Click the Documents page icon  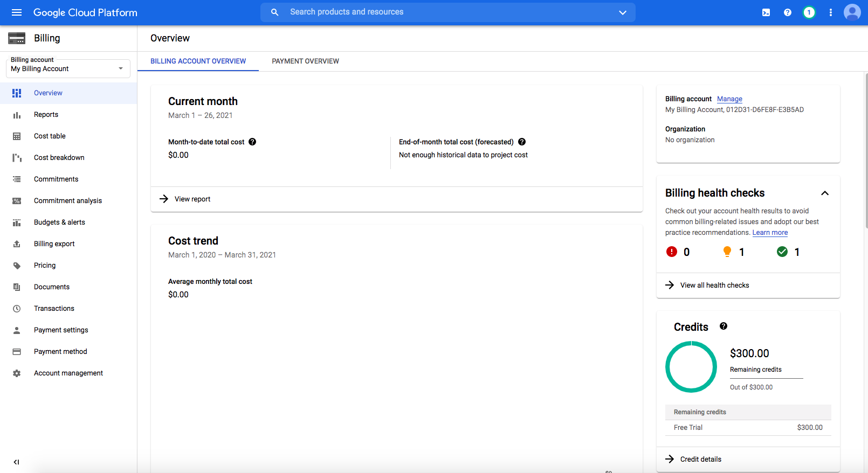[x=17, y=287]
